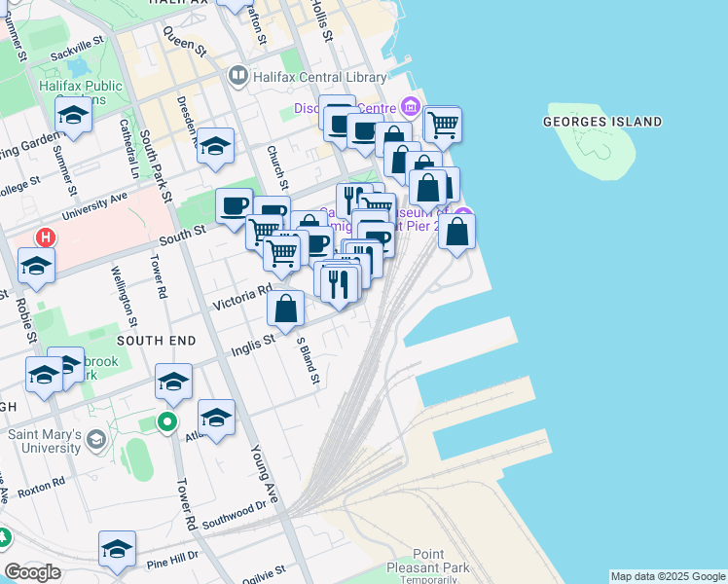
Task: Open the shopping bag marker at Pier 21 waterfront
Action: click(456, 235)
